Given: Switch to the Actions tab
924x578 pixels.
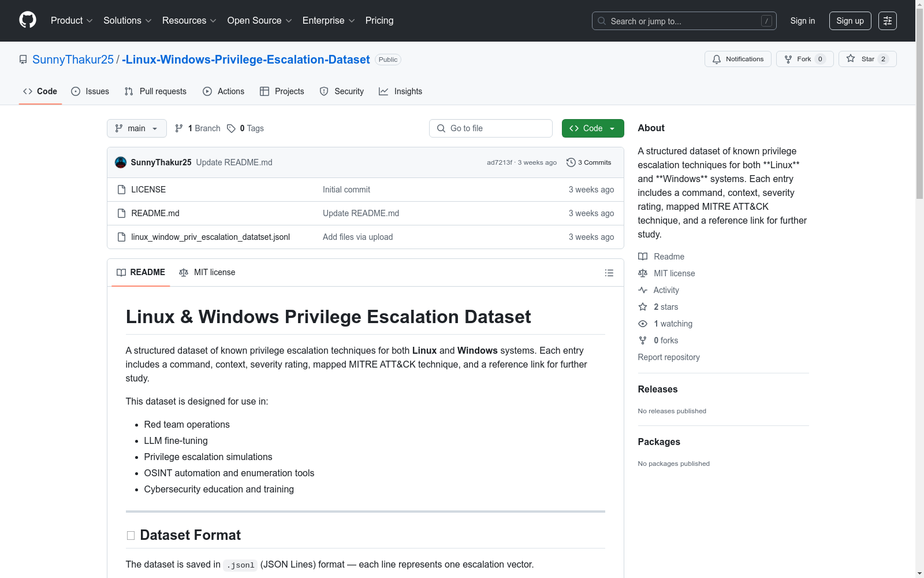Looking at the screenshot, I should [x=223, y=91].
